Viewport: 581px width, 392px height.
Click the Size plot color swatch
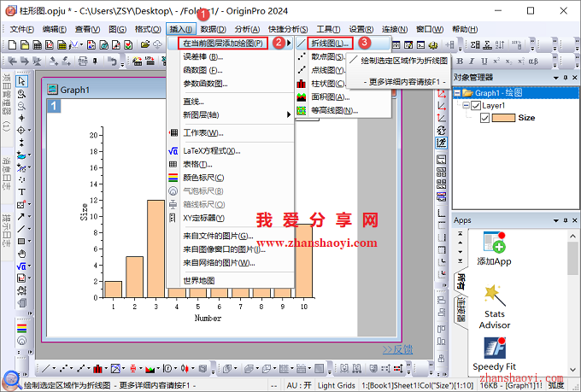(503, 118)
